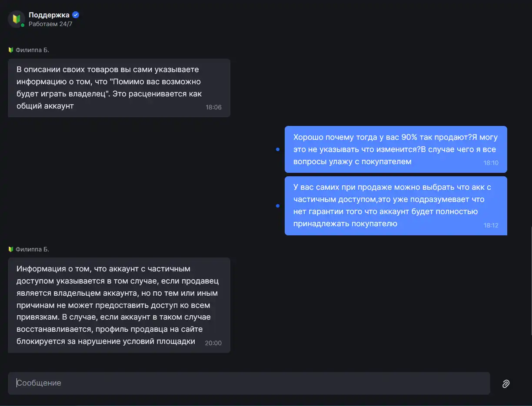Click the 20:00 timestamp on last message

point(213,343)
